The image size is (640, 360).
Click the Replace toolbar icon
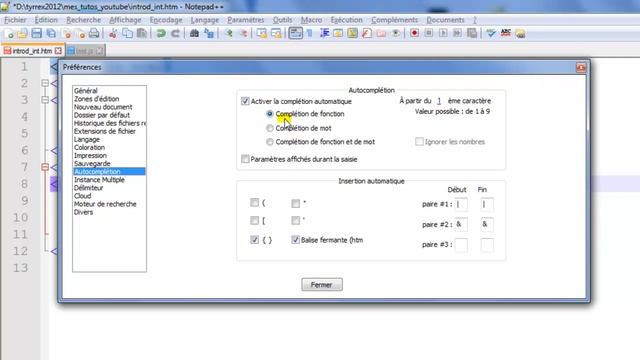coord(209,33)
